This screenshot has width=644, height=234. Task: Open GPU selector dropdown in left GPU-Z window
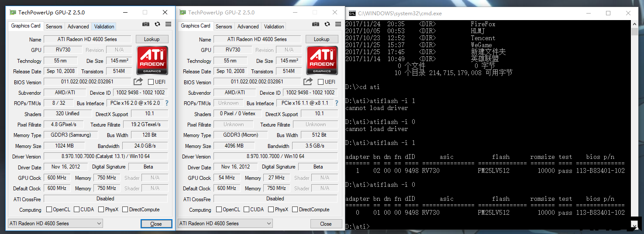coord(55,224)
